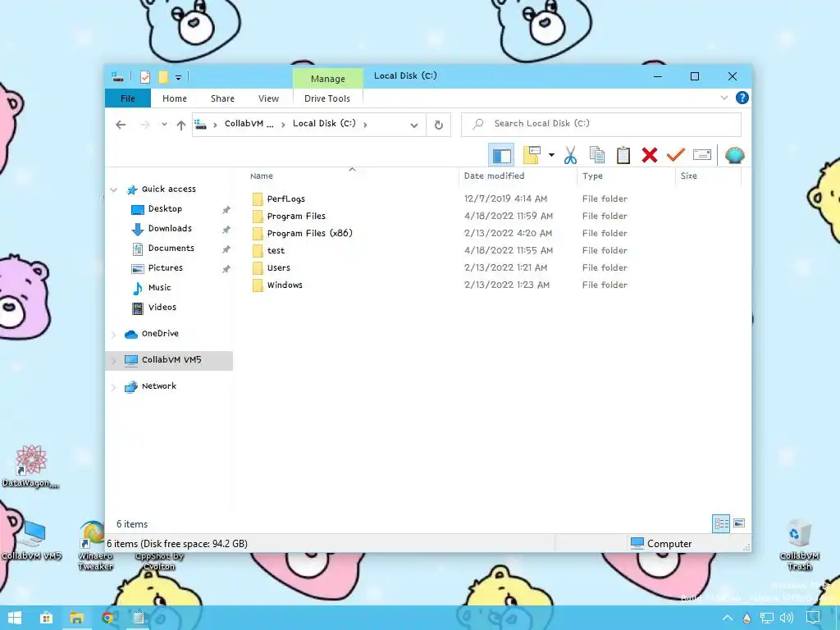Open Microsoft Store from taskbar
The height and width of the screenshot is (630, 840).
click(x=47, y=618)
